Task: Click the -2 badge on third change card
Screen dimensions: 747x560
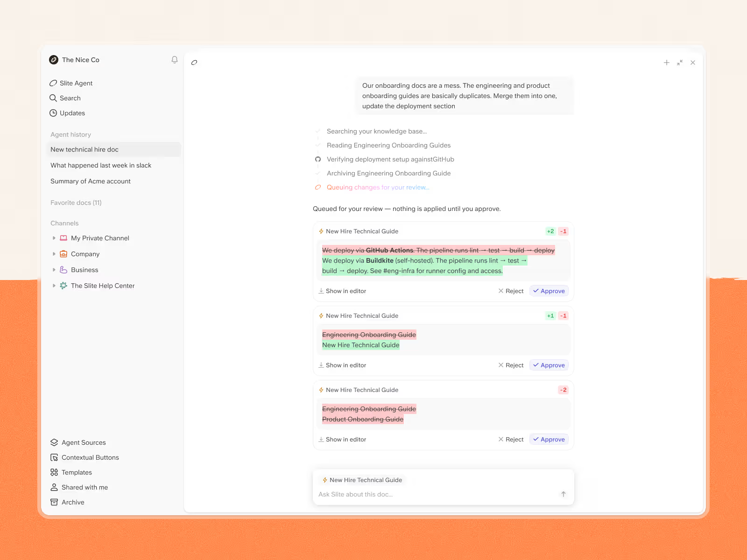Action: 564,390
